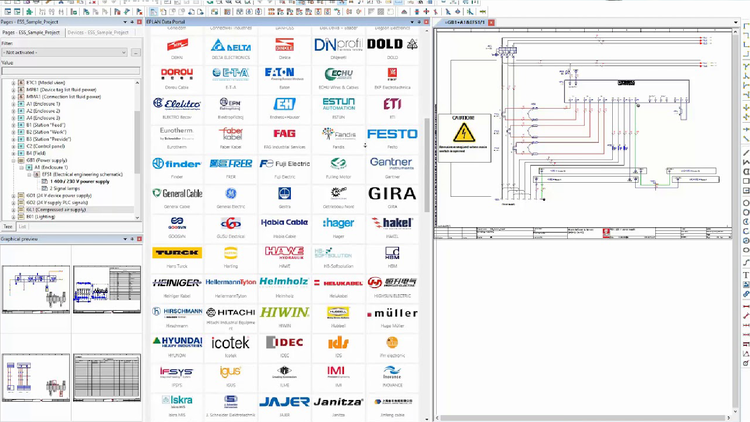Click the GIRA manufacturer logo

click(x=392, y=193)
